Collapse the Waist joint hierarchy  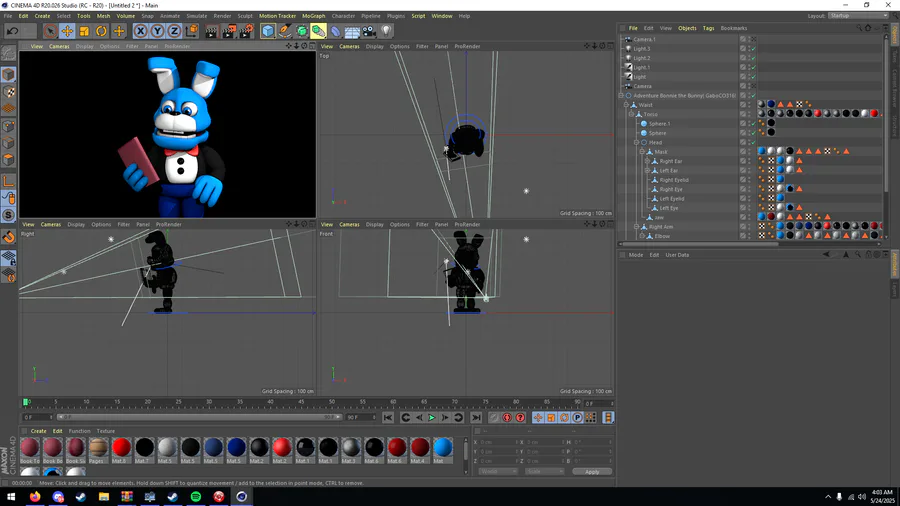tap(626, 105)
